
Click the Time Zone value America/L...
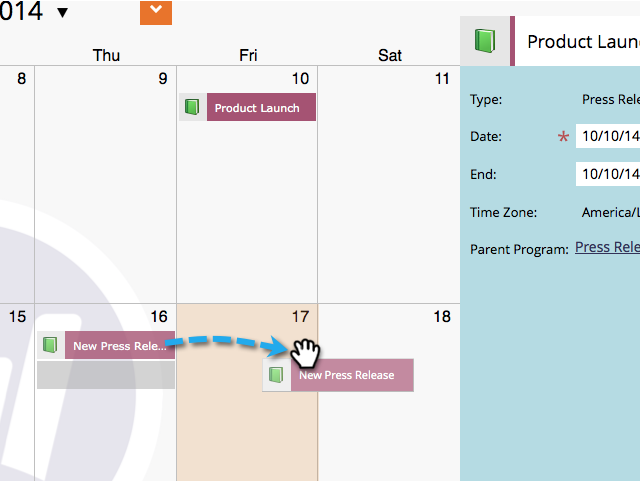click(x=610, y=212)
